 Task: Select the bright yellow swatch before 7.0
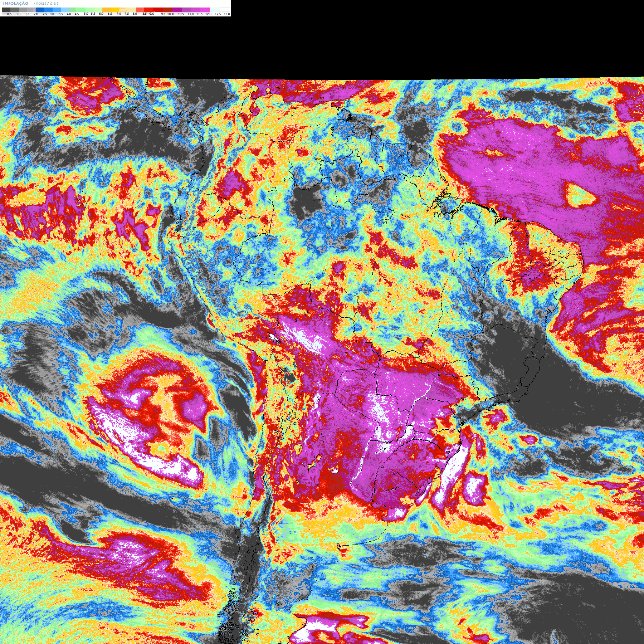click(x=115, y=10)
